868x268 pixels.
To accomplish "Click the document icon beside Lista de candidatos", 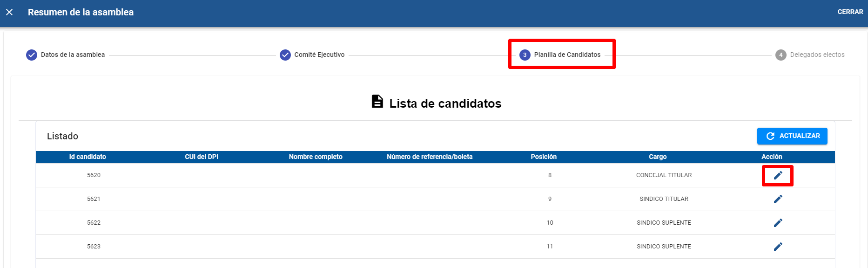I will tap(377, 101).
